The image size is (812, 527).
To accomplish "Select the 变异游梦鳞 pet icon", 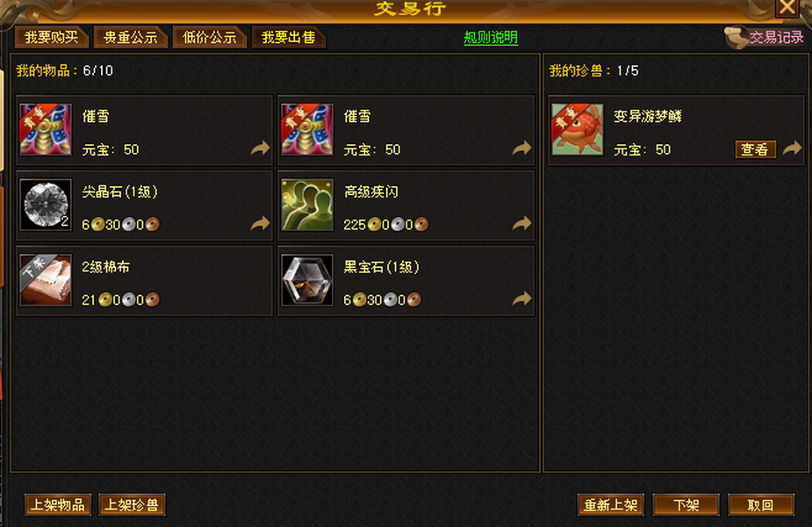I will (578, 129).
